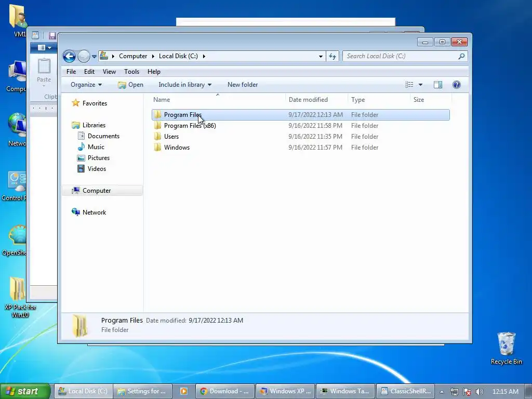Open the View menu
The height and width of the screenshot is (399, 532).
pos(109,72)
